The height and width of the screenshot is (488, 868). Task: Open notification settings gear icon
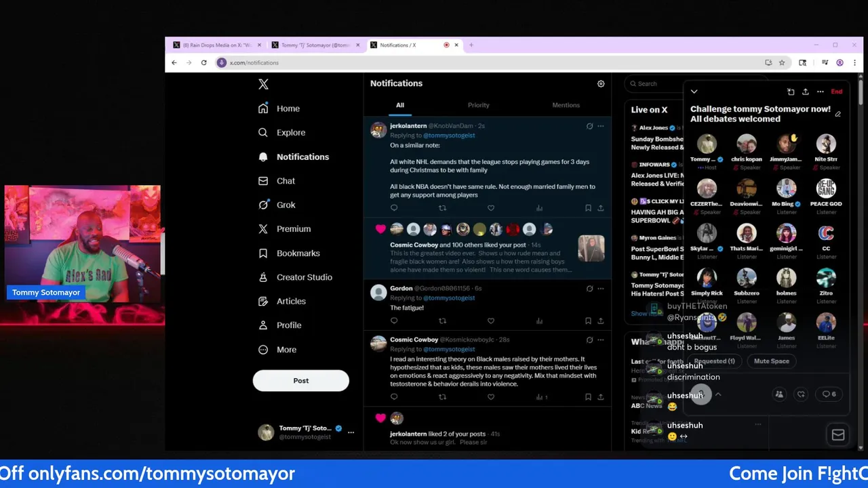pyautogui.click(x=601, y=83)
